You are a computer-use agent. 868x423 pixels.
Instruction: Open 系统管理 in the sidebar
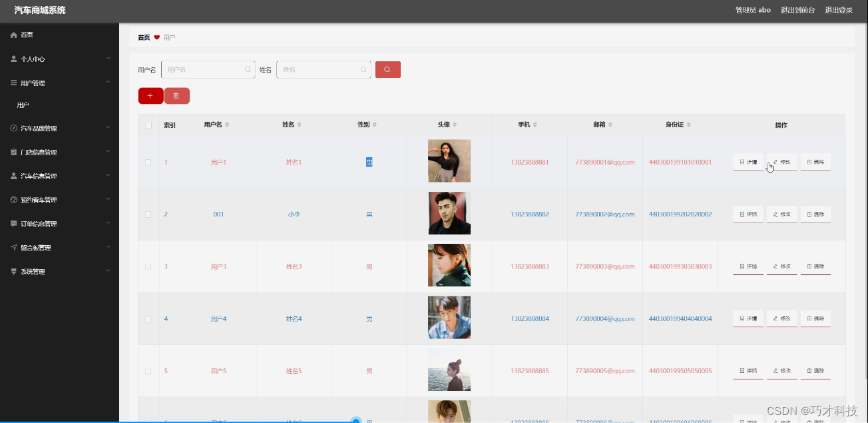click(x=59, y=271)
